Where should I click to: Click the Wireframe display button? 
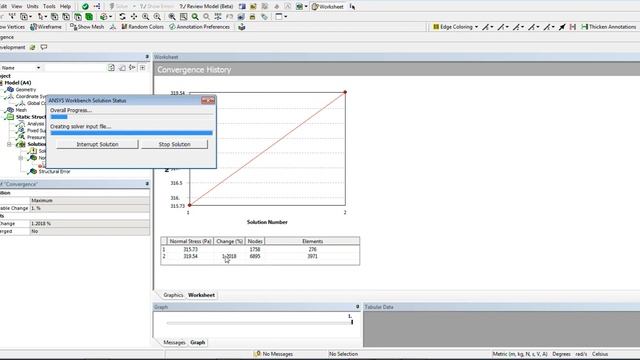tap(46, 27)
